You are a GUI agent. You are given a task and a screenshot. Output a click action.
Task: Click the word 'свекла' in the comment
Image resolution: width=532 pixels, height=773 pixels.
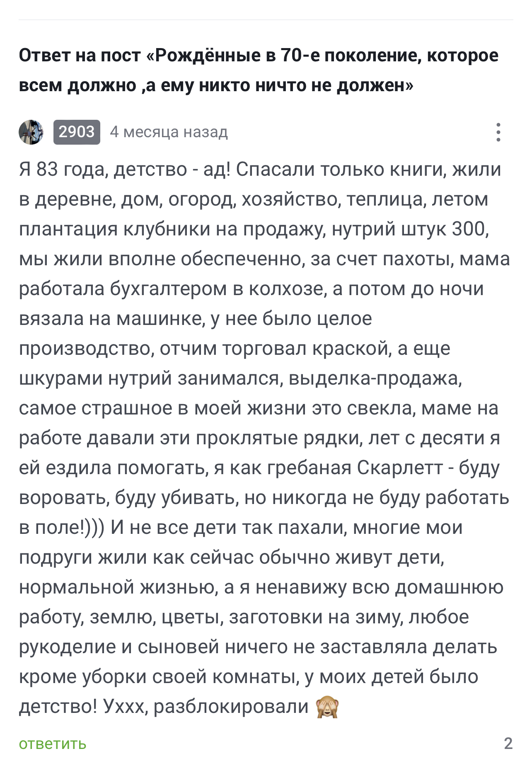(380, 408)
